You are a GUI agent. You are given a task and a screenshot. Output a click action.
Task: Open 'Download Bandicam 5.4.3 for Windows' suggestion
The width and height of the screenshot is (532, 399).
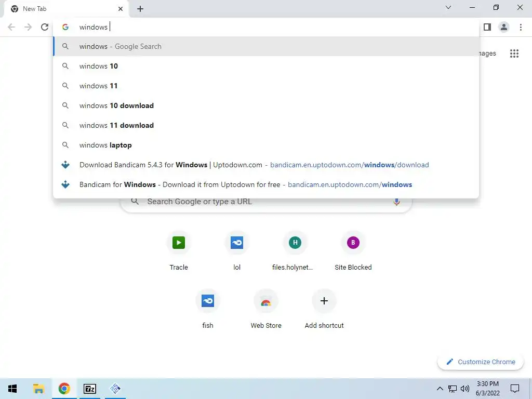pos(266,165)
